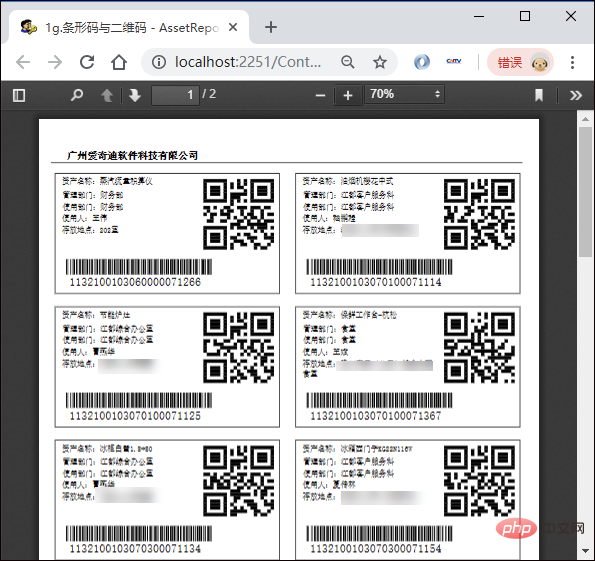Close the AssetReport browser tab

pos(233,27)
